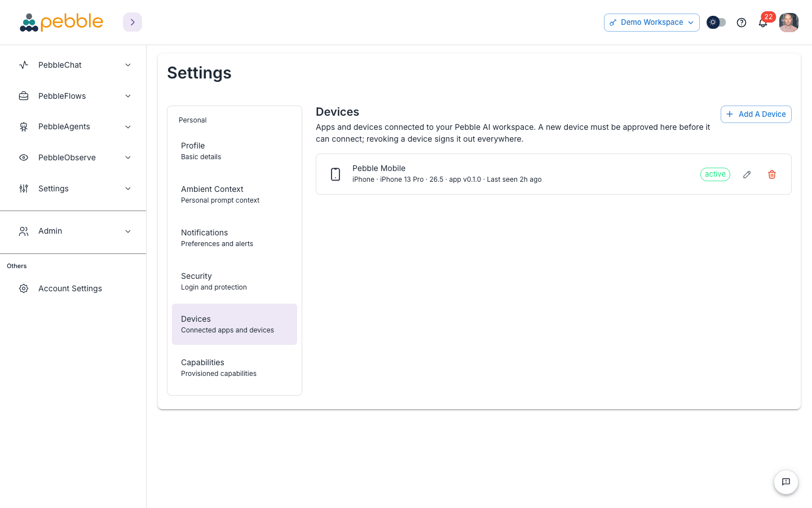Expand the PebbleChat menu chevron
812x508 pixels.
[x=128, y=65]
